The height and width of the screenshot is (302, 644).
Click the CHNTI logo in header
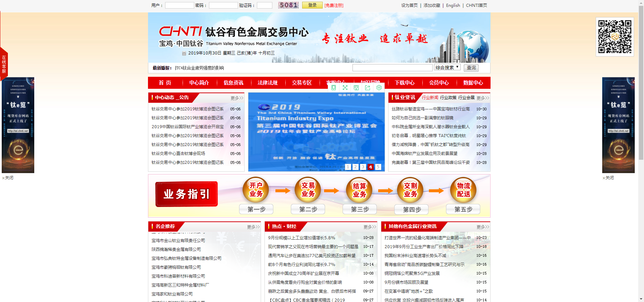pos(181,32)
